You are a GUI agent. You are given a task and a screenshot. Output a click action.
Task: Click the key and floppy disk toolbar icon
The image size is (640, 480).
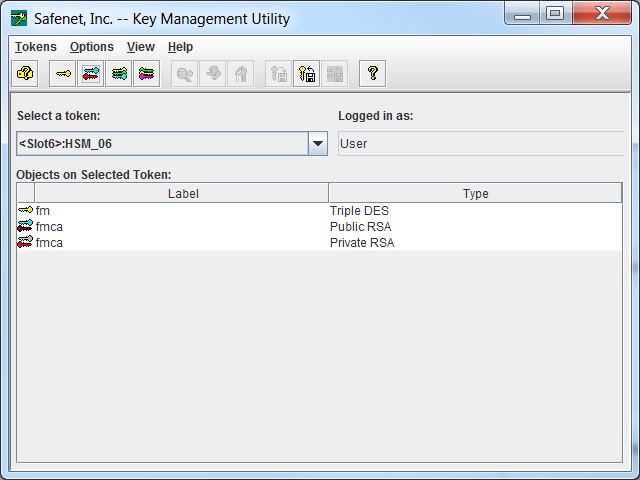pos(307,74)
